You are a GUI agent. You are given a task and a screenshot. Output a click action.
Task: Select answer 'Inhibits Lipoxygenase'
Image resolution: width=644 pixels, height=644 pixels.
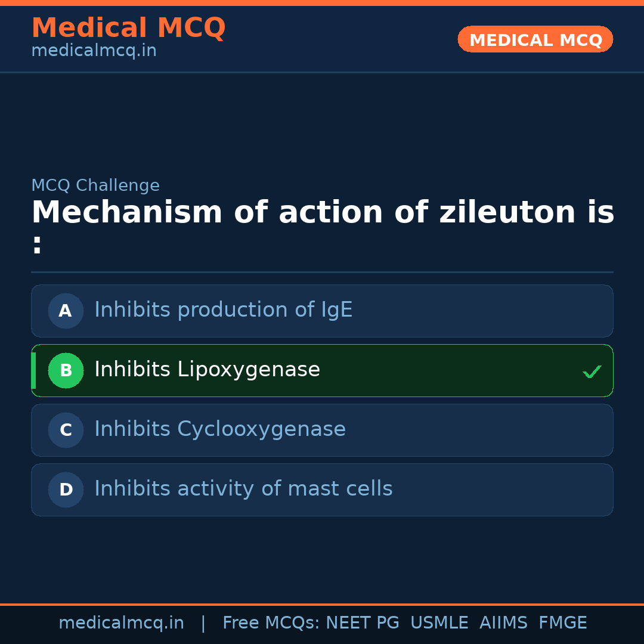coord(207,370)
